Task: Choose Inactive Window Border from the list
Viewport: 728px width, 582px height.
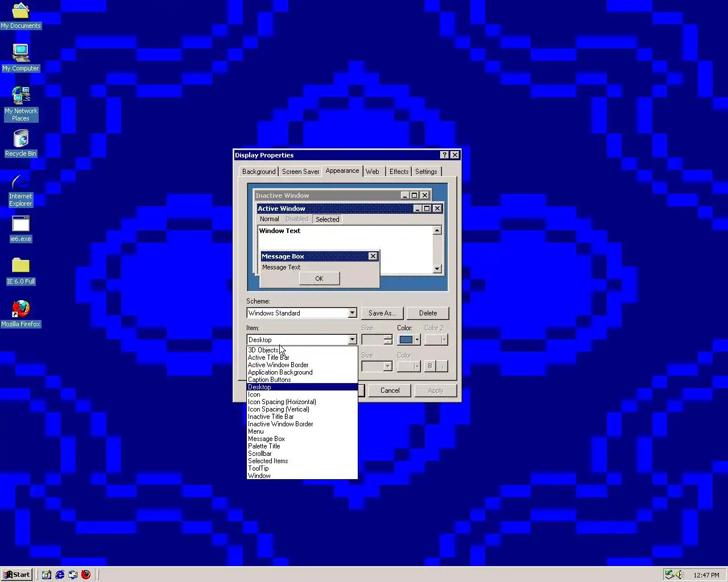Action: coord(302,424)
